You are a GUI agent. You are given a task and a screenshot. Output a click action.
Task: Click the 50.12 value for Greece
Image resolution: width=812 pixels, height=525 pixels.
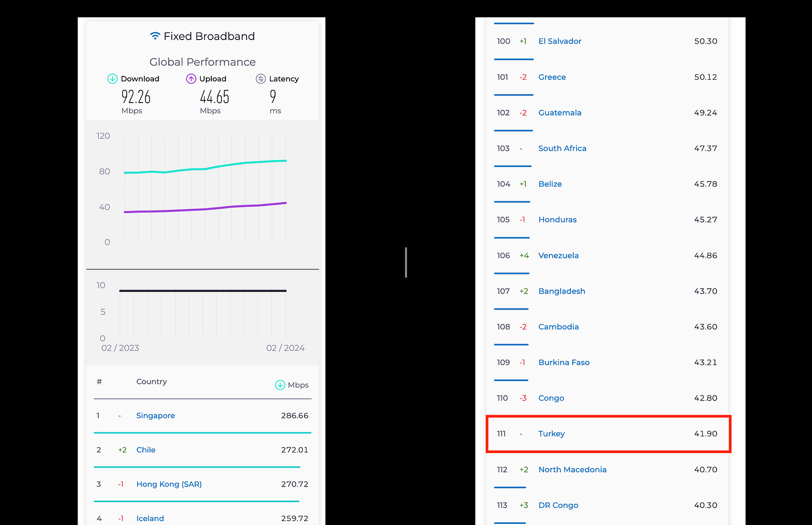coord(705,77)
